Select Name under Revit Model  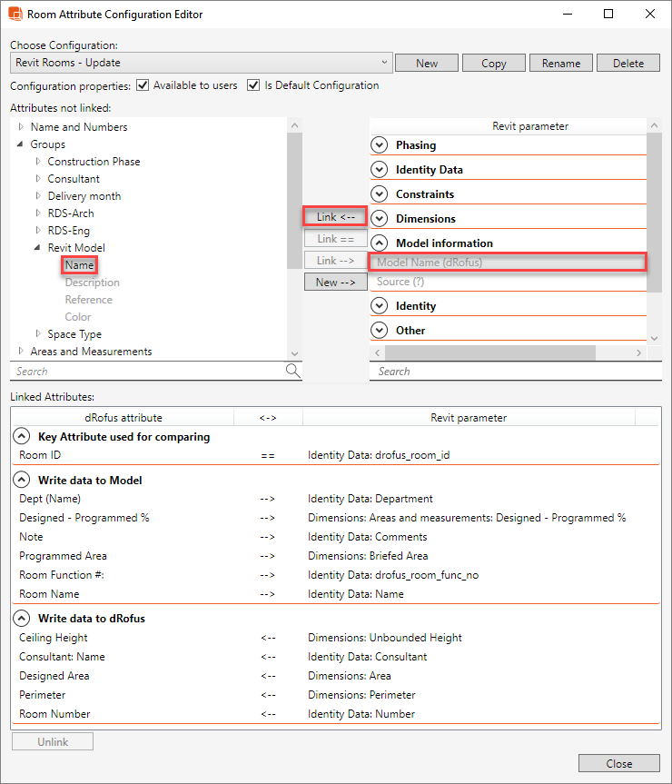click(79, 265)
